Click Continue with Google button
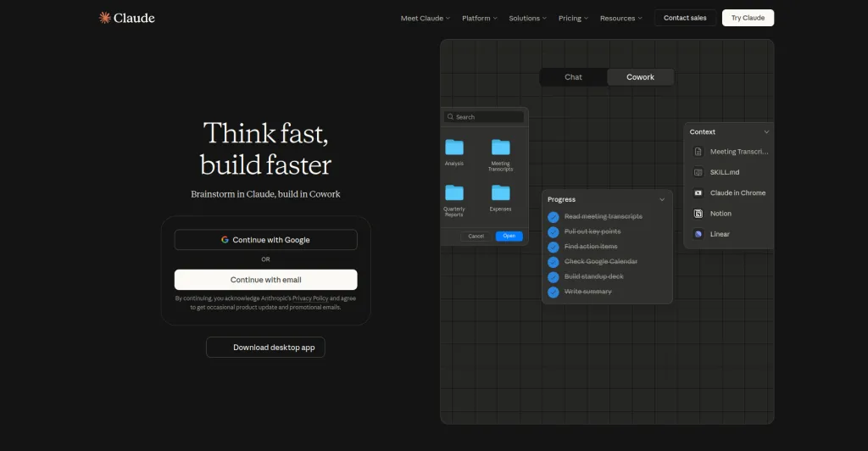The image size is (868, 451). pos(265,240)
